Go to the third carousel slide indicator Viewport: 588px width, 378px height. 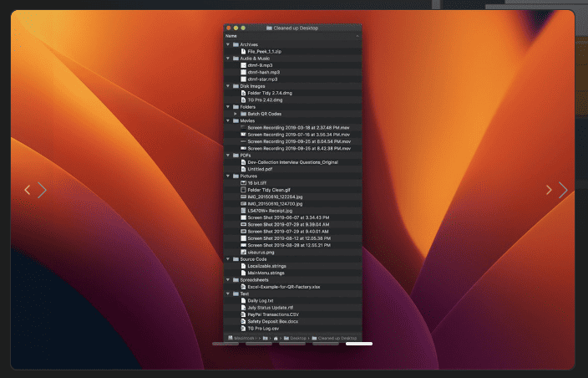[x=292, y=344]
